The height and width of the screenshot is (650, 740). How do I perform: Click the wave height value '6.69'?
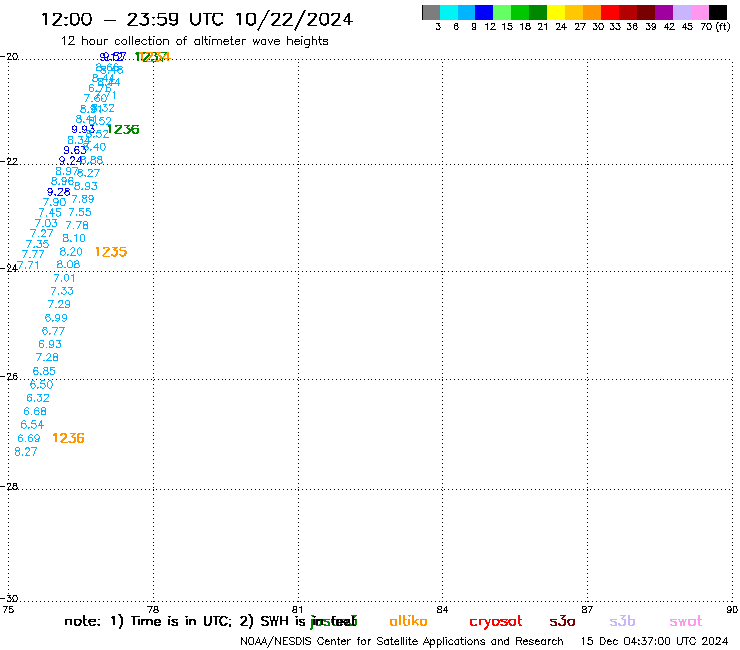[29, 439]
